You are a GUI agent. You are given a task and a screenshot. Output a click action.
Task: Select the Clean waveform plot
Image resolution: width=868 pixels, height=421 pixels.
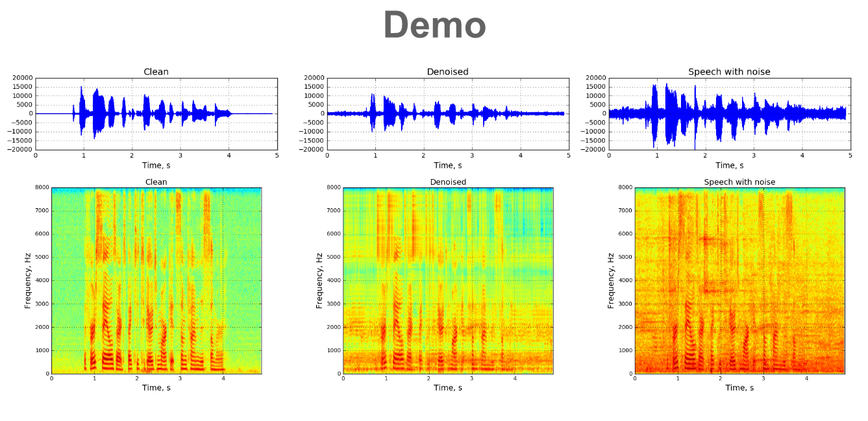pyautogui.click(x=156, y=114)
